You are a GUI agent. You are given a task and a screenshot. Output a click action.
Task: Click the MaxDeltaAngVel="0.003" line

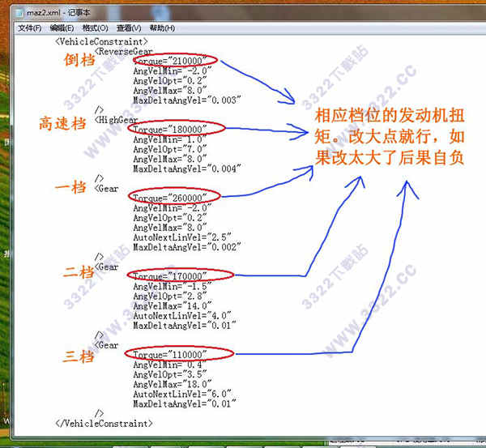tap(187, 100)
